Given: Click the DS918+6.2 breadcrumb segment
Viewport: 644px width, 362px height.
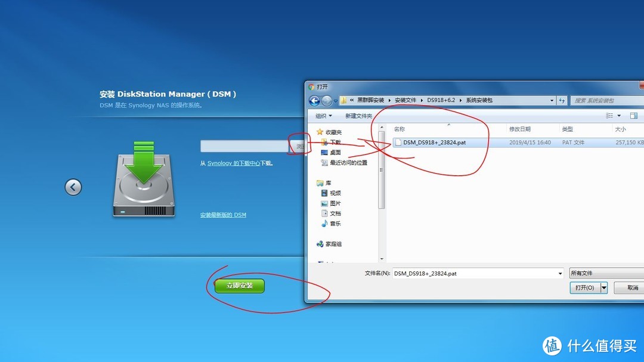Looking at the screenshot, I should click(441, 100).
